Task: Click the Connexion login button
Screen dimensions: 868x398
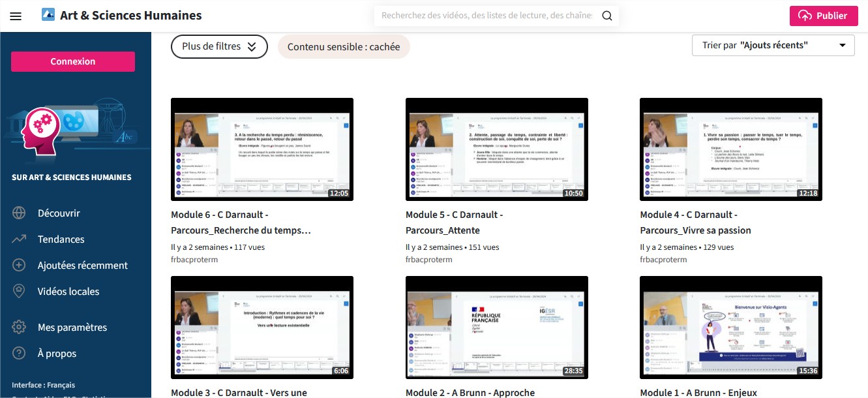Action: point(73,61)
